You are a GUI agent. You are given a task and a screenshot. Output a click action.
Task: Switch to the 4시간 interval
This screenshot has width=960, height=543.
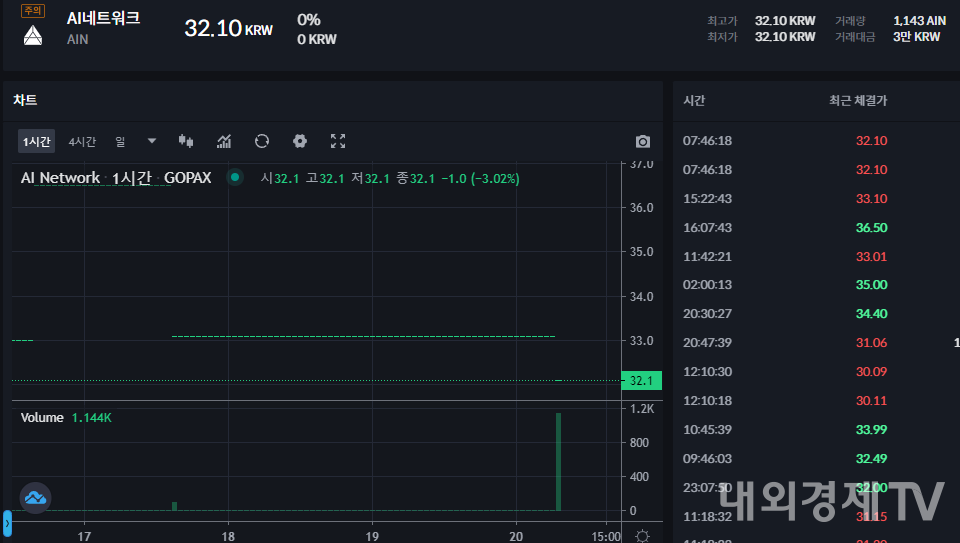(82, 142)
